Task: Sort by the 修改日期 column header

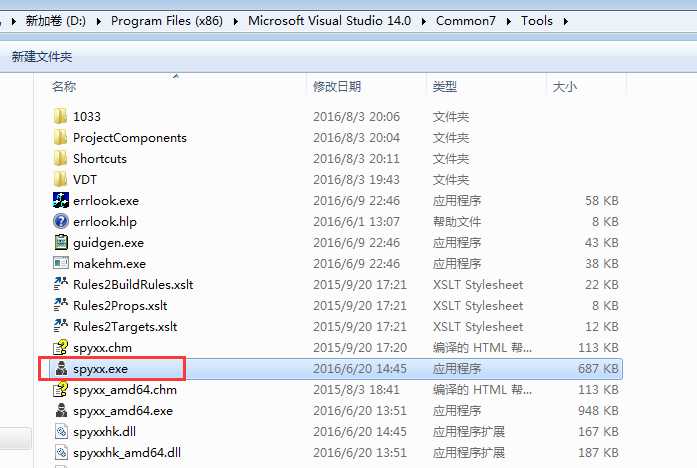Action: tap(337, 86)
